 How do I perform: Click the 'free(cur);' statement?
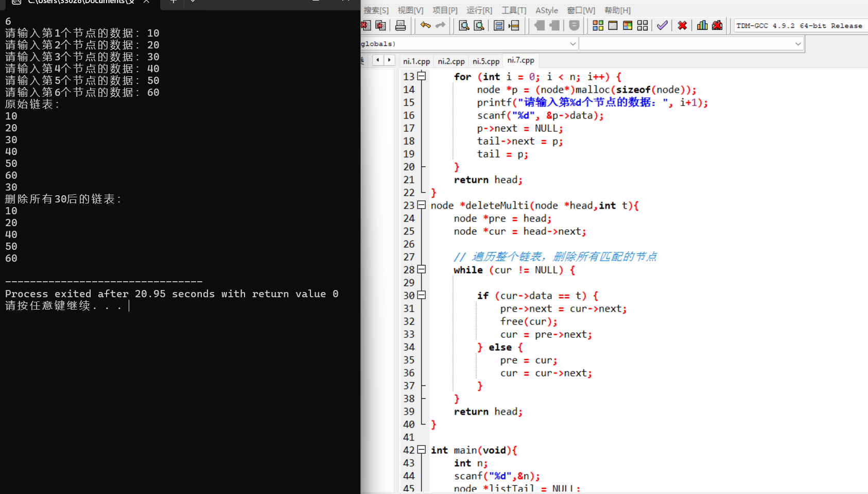point(529,321)
